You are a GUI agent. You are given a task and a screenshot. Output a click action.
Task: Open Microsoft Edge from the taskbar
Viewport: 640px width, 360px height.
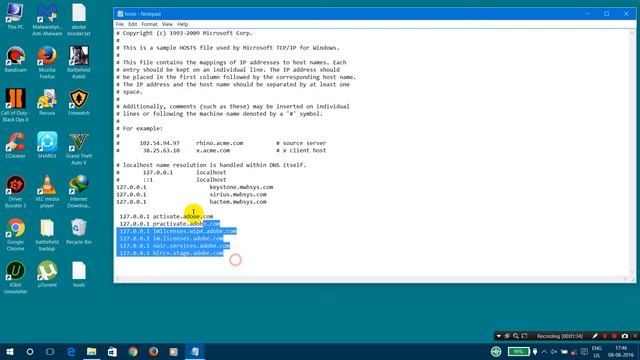pos(71,351)
